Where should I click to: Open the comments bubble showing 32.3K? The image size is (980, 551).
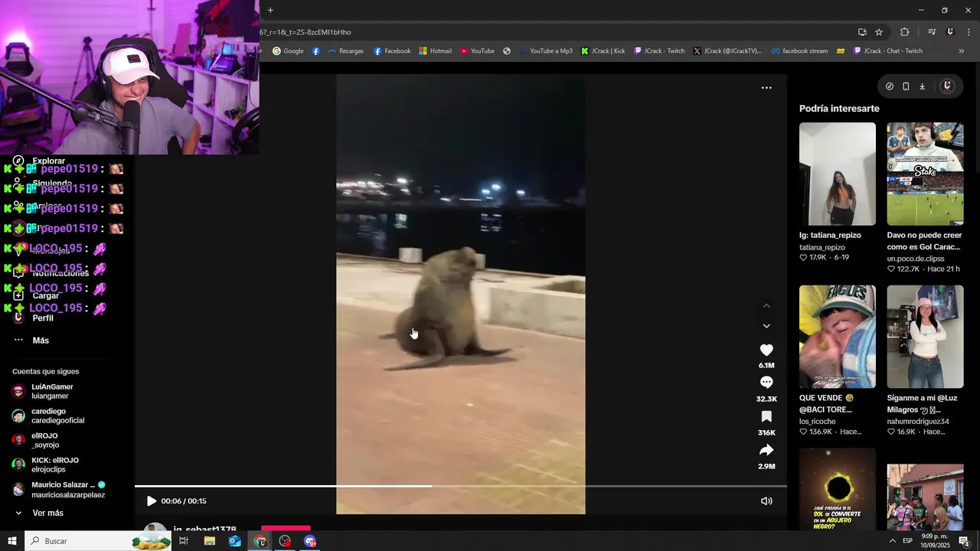766,383
